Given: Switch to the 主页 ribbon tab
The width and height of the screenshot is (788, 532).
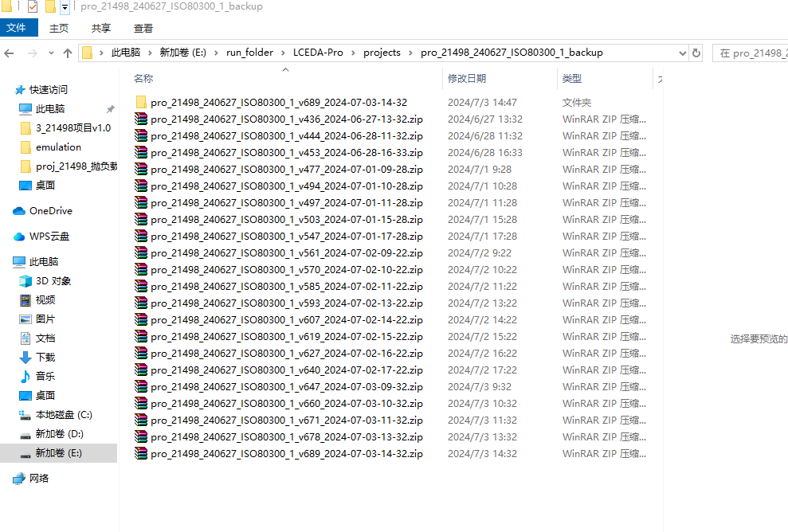Looking at the screenshot, I should [x=59, y=28].
